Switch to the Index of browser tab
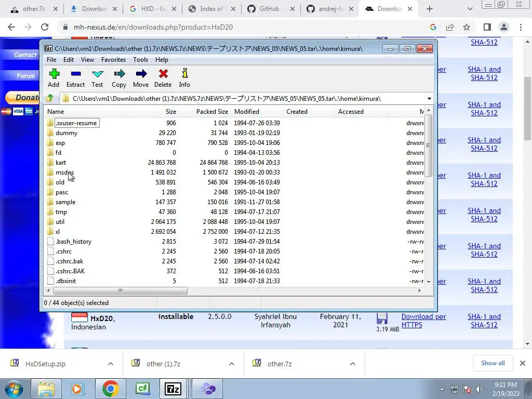 [x=212, y=9]
